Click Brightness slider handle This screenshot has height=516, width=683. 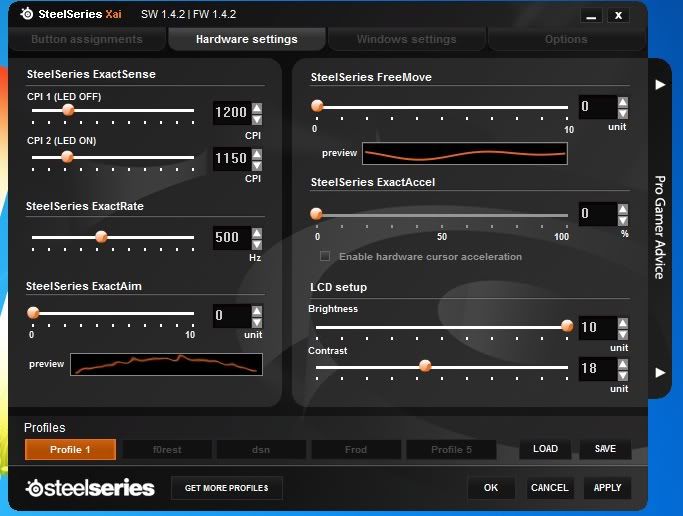point(567,326)
